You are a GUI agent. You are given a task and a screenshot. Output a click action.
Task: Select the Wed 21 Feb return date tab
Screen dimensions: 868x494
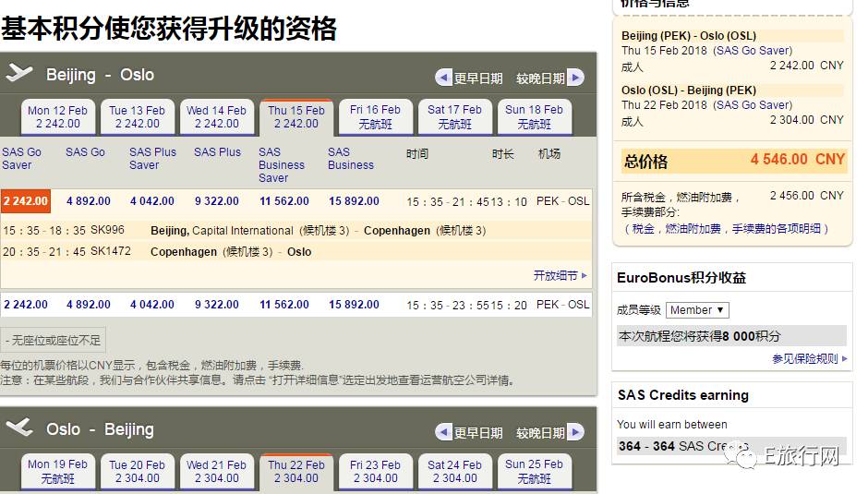point(216,471)
